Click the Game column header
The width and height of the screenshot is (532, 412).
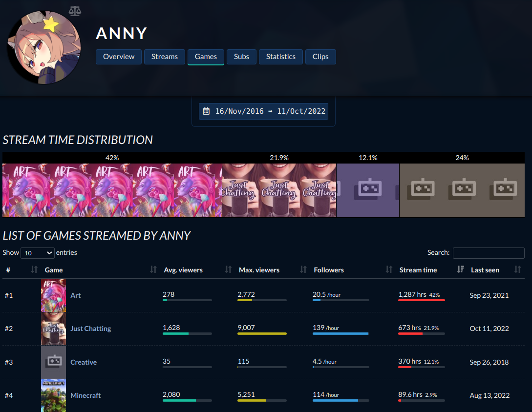pos(54,270)
